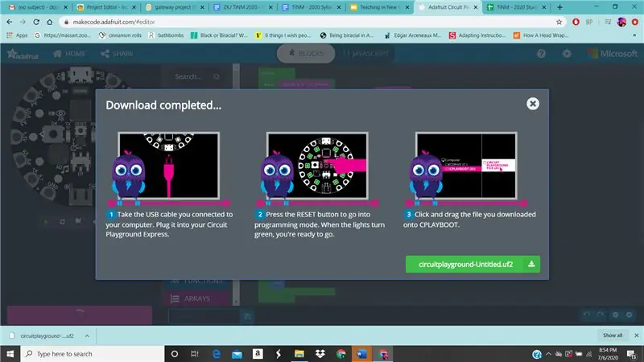Switch editor to JAVASCRIPT view

[365, 54]
